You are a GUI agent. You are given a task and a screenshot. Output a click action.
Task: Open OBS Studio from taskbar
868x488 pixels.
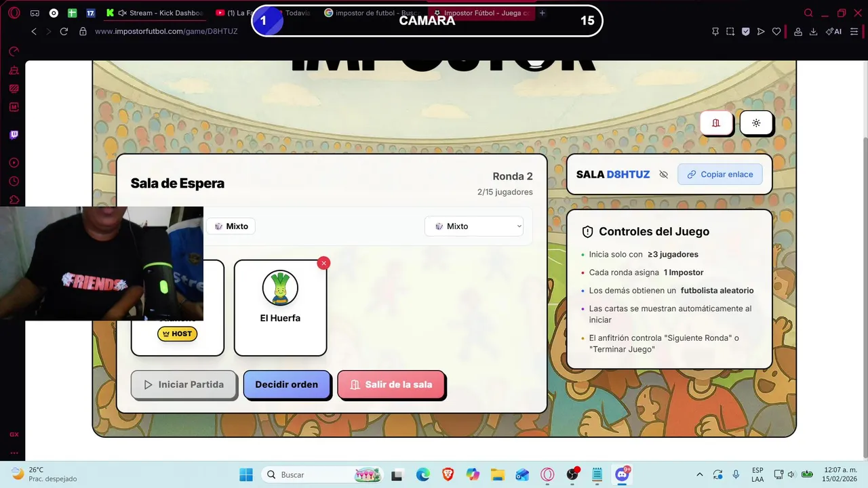click(x=572, y=474)
